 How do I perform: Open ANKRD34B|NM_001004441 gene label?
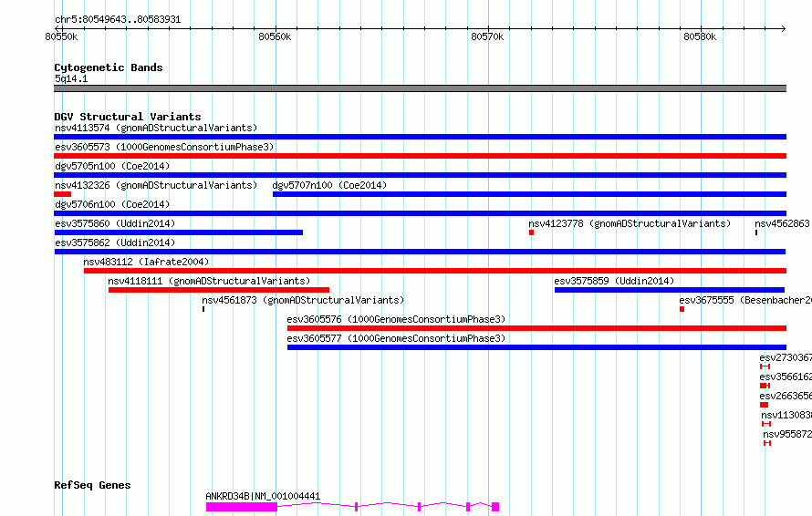(x=263, y=496)
